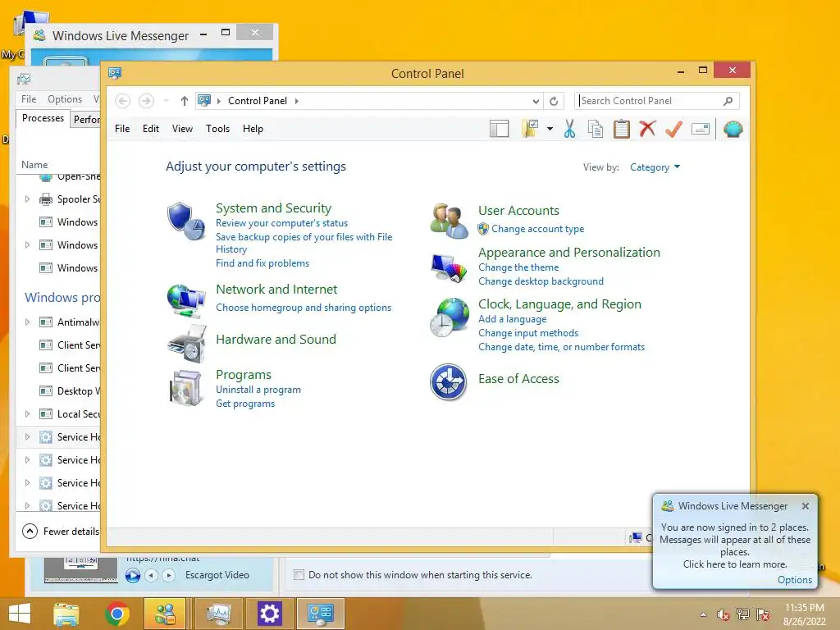Open the File menu in Control Panel
This screenshot has width=840, height=630.
[x=122, y=129]
